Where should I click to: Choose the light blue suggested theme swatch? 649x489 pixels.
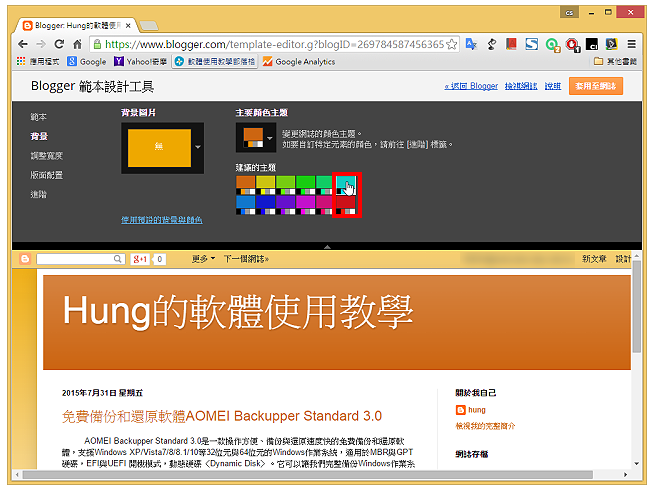tap(245, 205)
